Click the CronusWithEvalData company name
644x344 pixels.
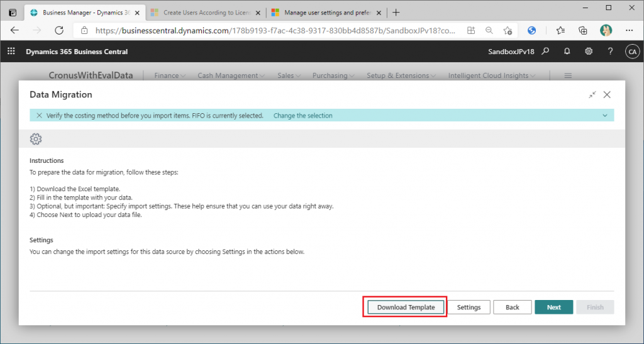[91, 75]
